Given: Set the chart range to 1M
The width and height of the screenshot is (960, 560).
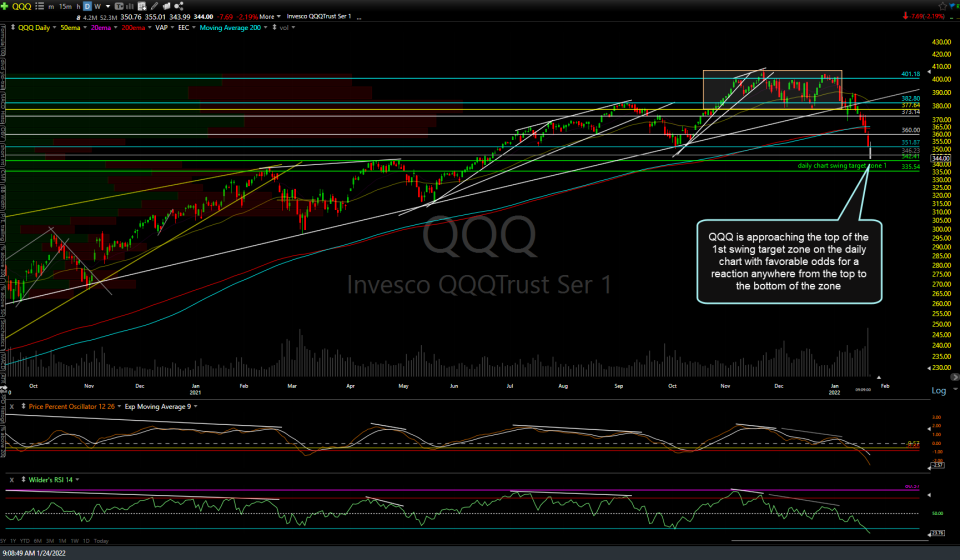Looking at the screenshot, I should (62, 541).
